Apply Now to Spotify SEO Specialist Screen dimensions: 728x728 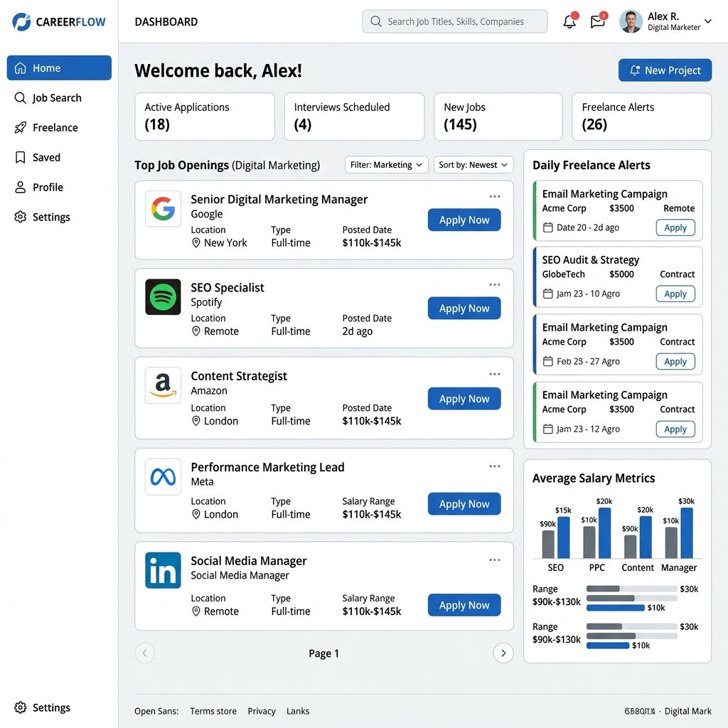click(x=464, y=308)
